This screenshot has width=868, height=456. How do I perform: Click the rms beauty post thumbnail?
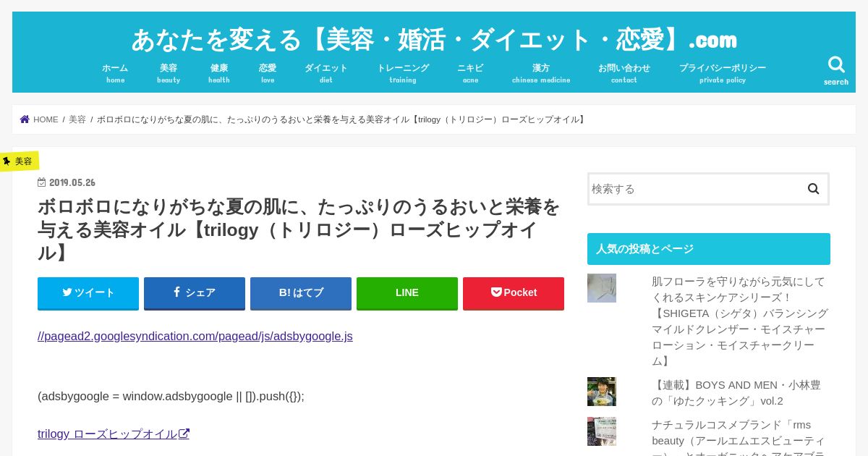click(602, 431)
